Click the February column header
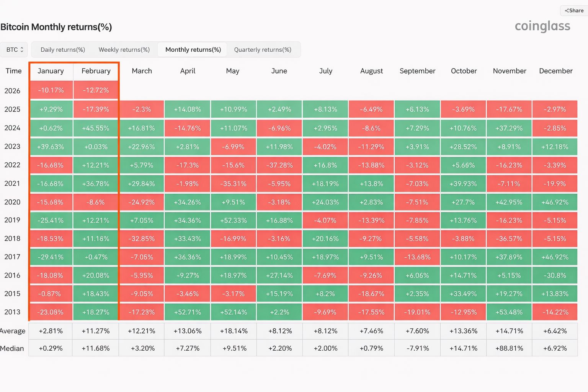588x392 pixels. 96,71
